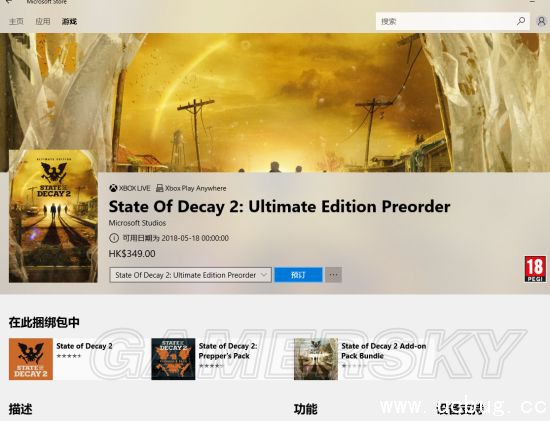This screenshot has height=421, width=550.
Task: Open the user account profile icon
Action: [541, 22]
